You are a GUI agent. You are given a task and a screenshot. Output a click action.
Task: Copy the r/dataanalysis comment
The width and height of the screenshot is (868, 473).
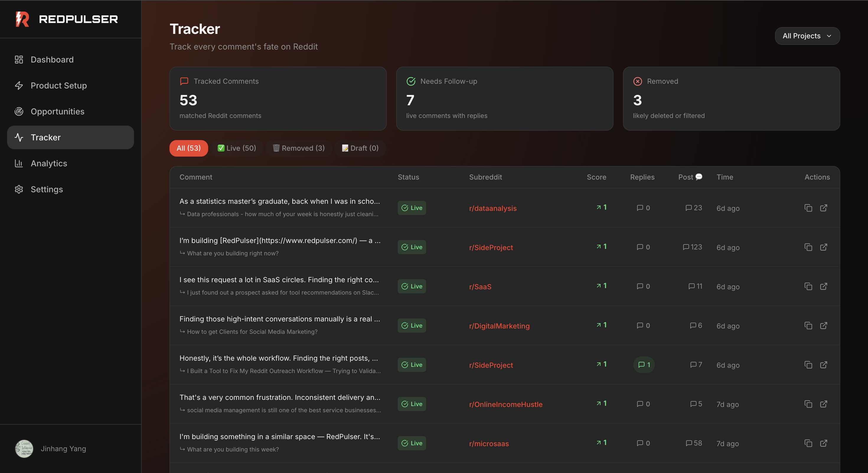[x=808, y=208]
